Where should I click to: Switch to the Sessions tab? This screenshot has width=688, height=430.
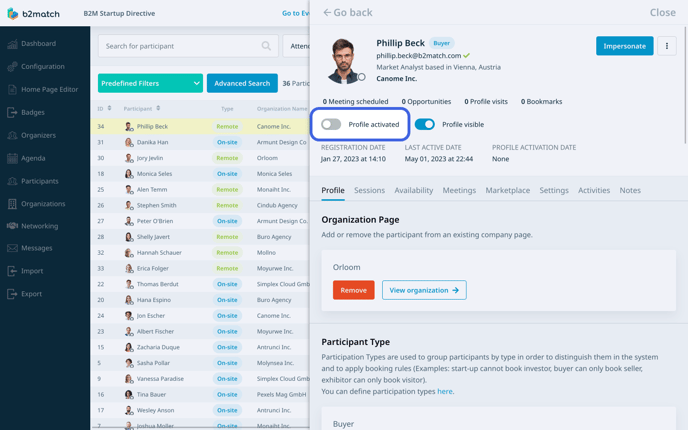[369, 190]
